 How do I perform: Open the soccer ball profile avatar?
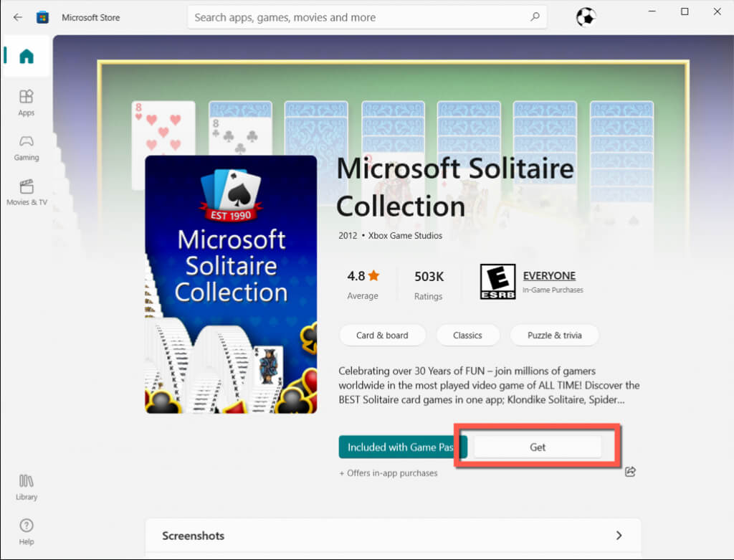click(586, 17)
